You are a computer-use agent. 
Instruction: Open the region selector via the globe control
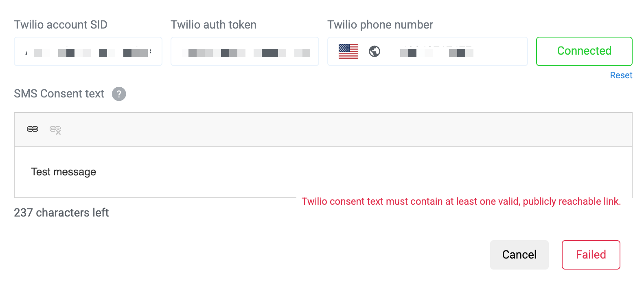click(x=374, y=51)
